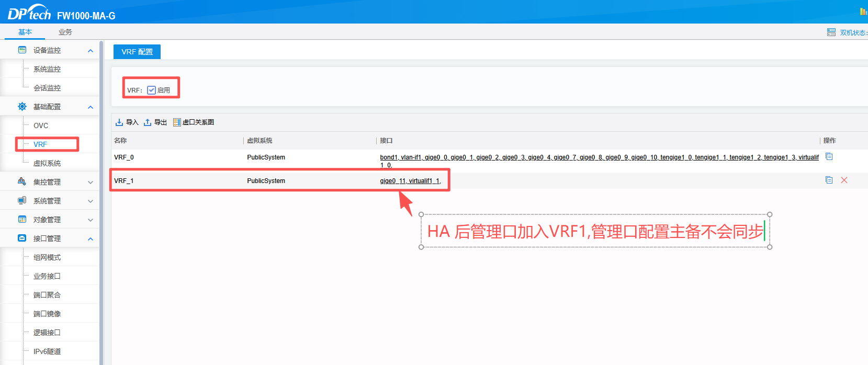
Task: Click the 名称 column header
Action: 120,141
